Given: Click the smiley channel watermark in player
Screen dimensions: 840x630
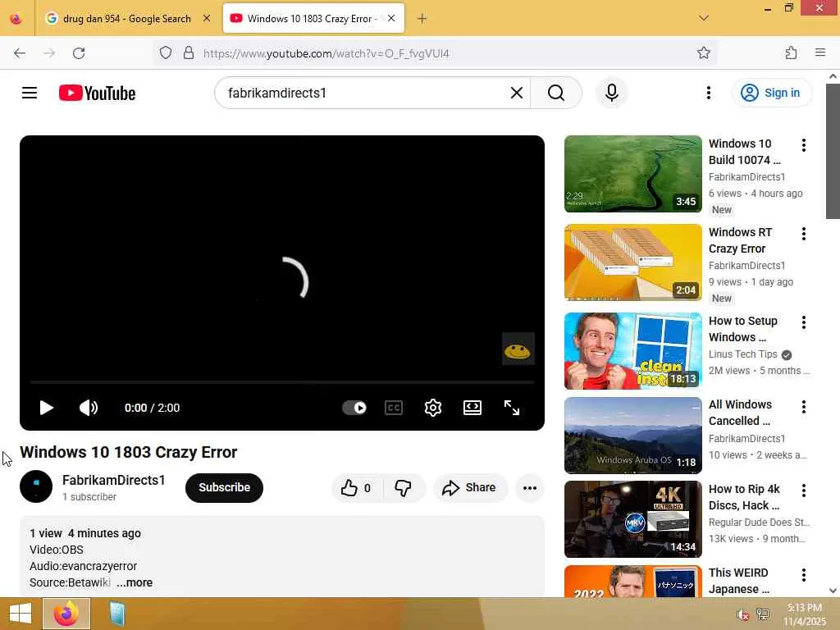Looking at the screenshot, I should click(x=518, y=349).
